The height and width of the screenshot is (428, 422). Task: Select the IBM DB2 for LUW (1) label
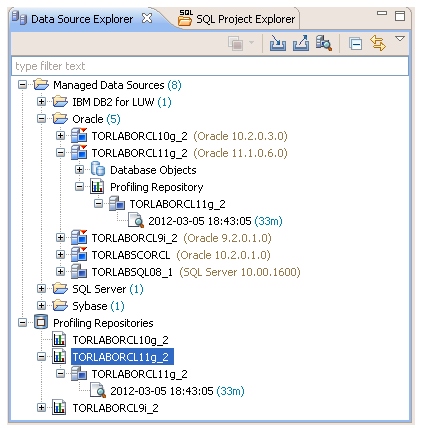click(122, 102)
